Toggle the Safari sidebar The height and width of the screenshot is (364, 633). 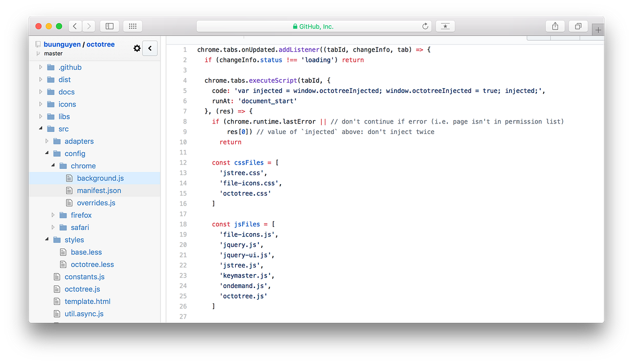click(109, 25)
